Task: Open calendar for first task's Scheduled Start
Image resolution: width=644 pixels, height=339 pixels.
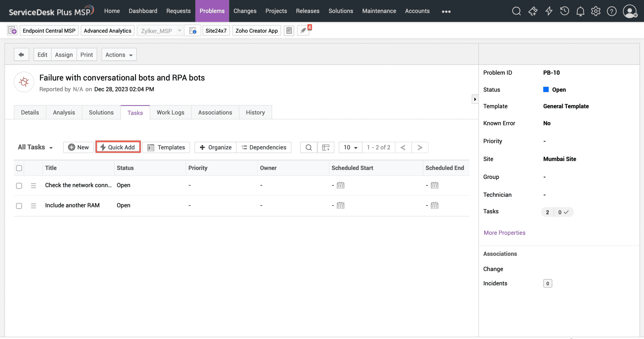Action: pos(340,185)
